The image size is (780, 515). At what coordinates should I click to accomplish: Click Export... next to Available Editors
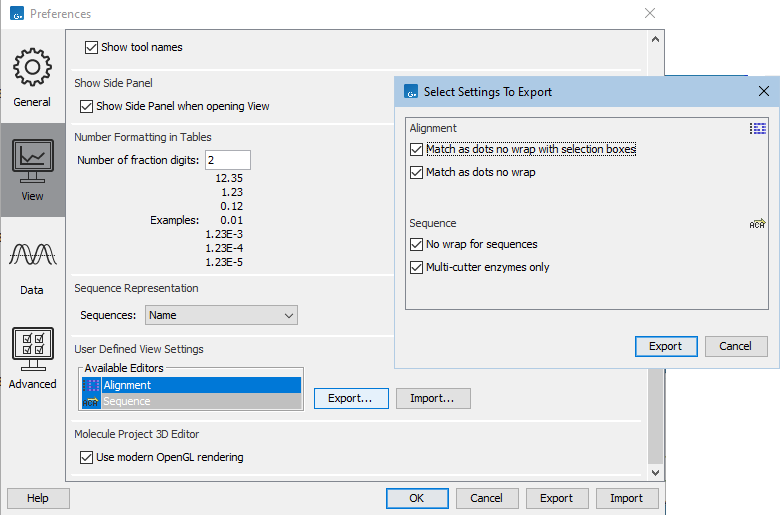[x=351, y=399]
